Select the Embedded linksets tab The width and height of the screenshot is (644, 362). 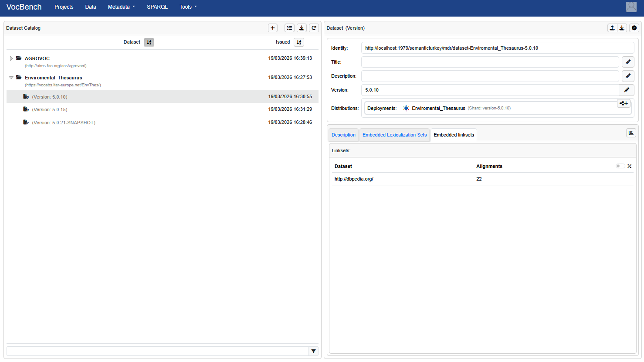pos(454,135)
